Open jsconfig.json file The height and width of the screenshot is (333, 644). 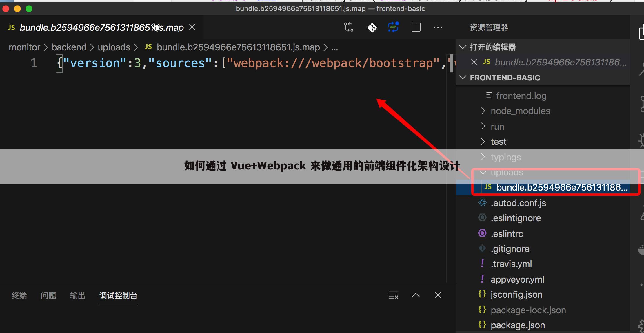point(516,294)
